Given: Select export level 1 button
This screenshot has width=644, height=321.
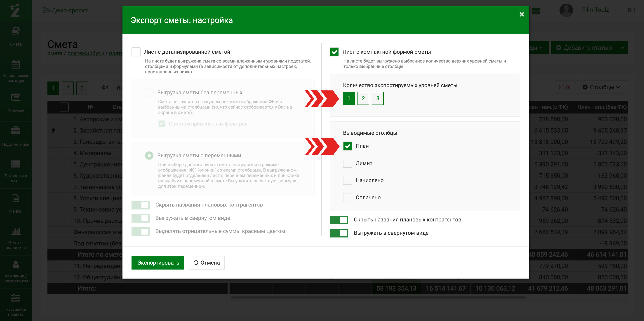Looking at the screenshot, I should (x=349, y=98).
